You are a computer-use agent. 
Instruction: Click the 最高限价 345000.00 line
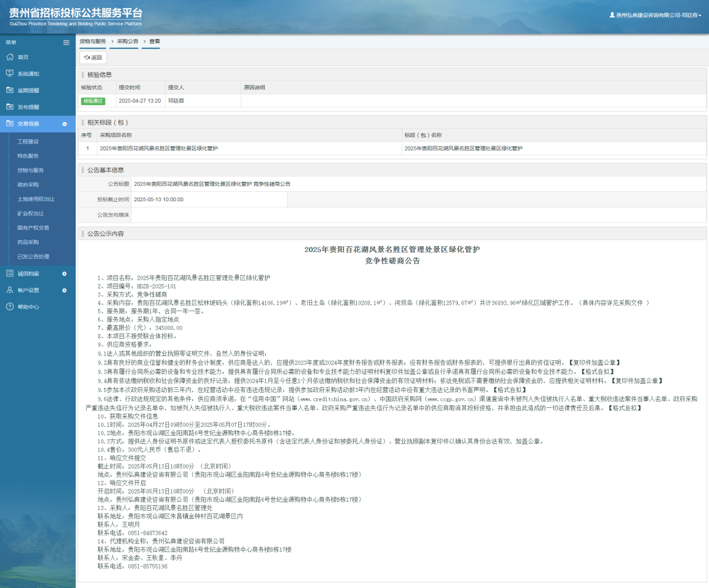tap(140, 328)
